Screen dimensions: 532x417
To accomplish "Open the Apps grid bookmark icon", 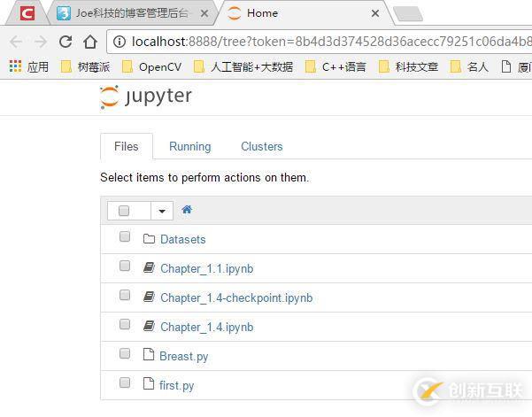I will [x=15, y=66].
